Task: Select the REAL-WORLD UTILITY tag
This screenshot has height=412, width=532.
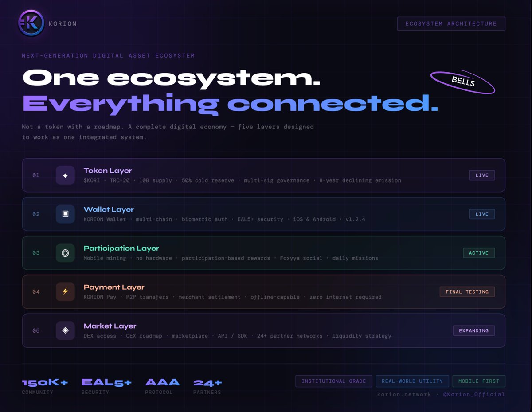Action: click(x=412, y=381)
